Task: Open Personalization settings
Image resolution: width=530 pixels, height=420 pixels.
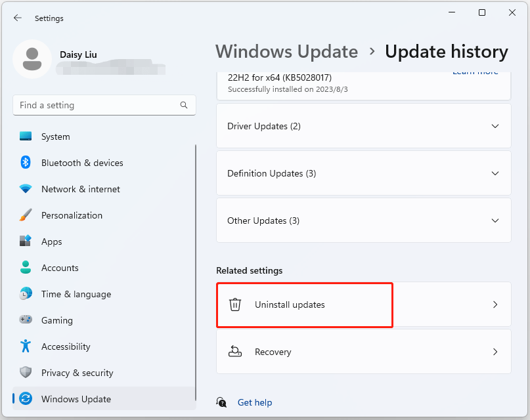Action: pyautogui.click(x=25, y=215)
